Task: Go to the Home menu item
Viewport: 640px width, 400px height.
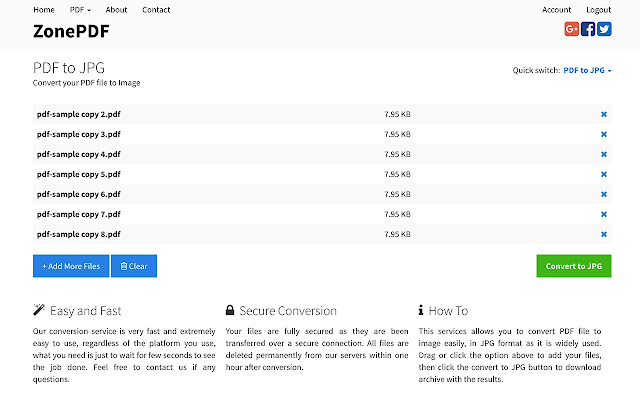Action: click(44, 10)
